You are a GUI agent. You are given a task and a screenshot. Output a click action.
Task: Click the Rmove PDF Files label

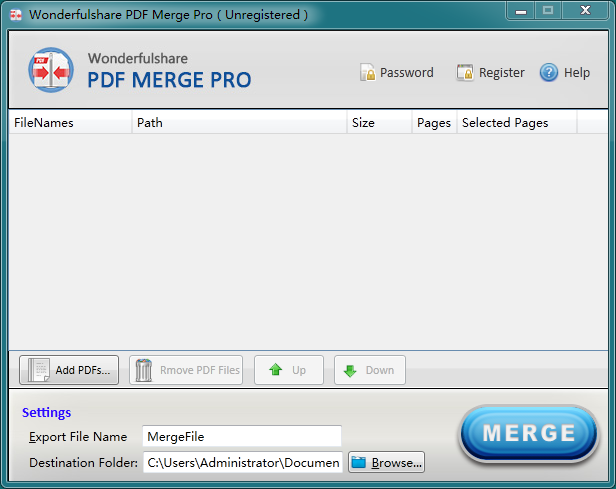(x=200, y=370)
